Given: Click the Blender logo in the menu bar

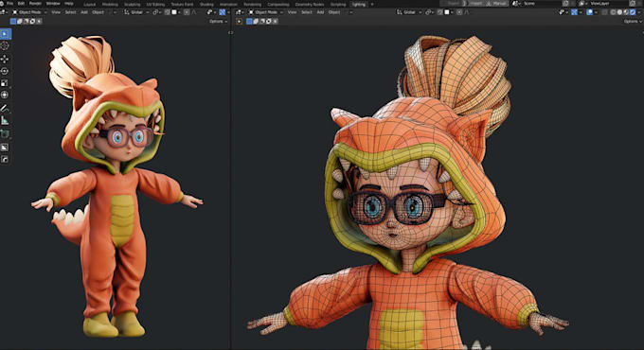Looking at the screenshot, I should coord(2,4).
